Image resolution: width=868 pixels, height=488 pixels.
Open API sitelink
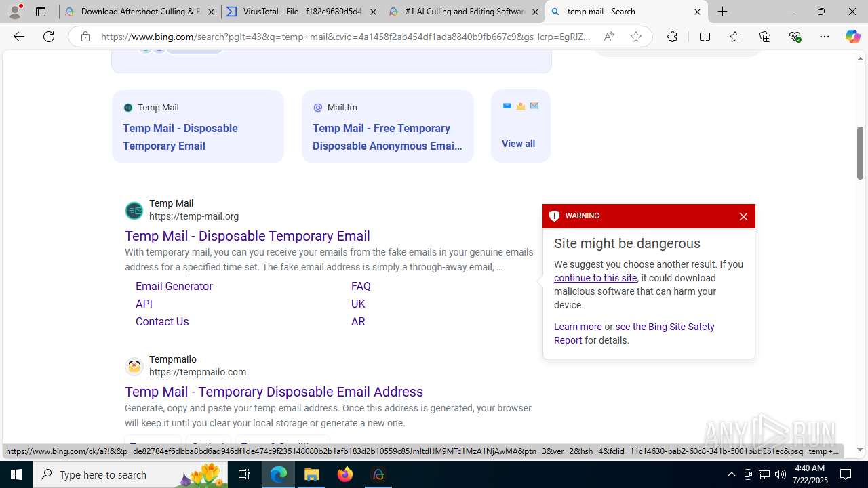(x=144, y=304)
